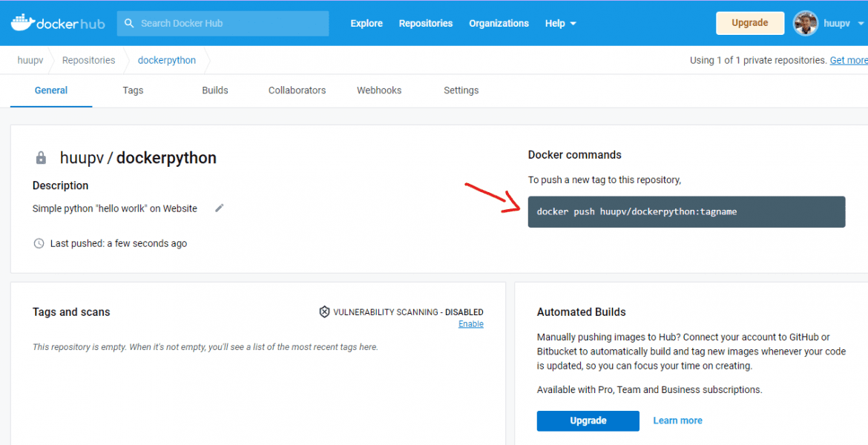The width and height of the screenshot is (868, 445).
Task: View the Webhooks tab
Action: pyautogui.click(x=378, y=90)
